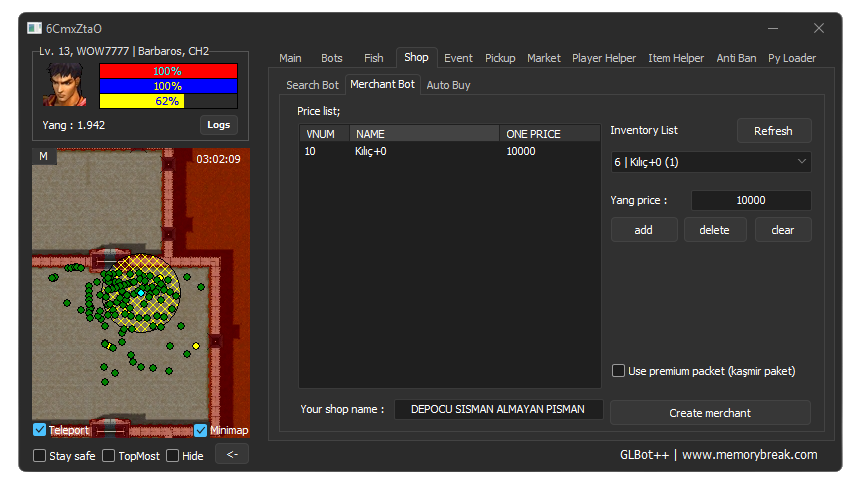Click the app icon in the title bar
Viewport: 857px width, 498px height.
[34, 28]
